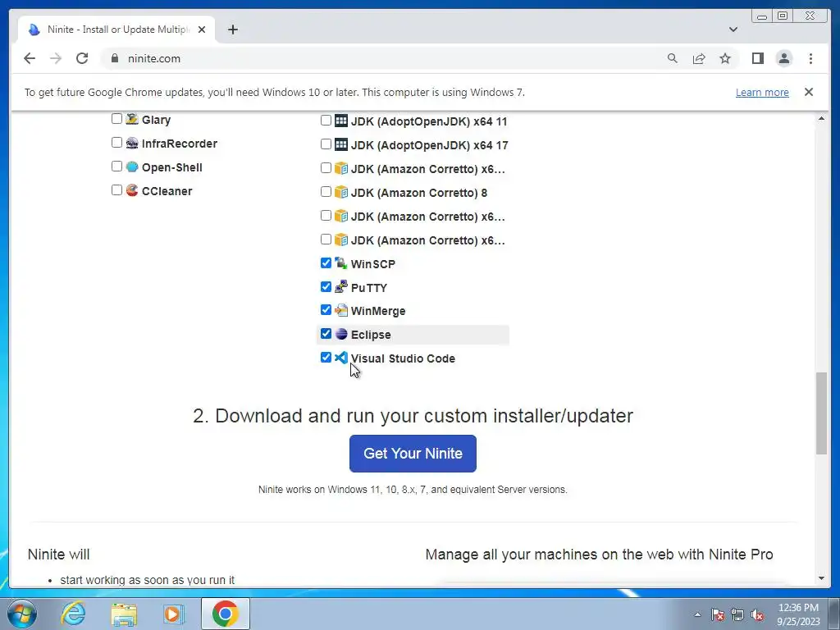Click the Get Your Ninite button
This screenshot has height=630, width=840.
pos(413,453)
